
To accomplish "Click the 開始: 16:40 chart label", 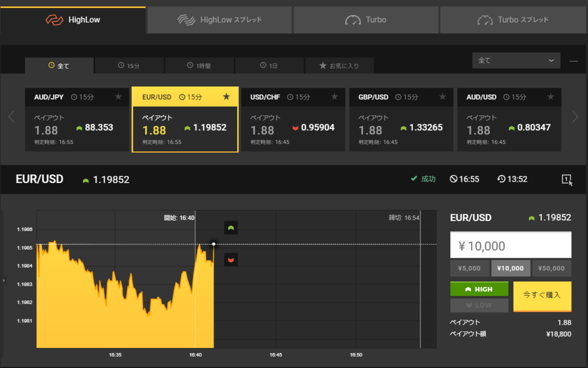I will point(179,218).
